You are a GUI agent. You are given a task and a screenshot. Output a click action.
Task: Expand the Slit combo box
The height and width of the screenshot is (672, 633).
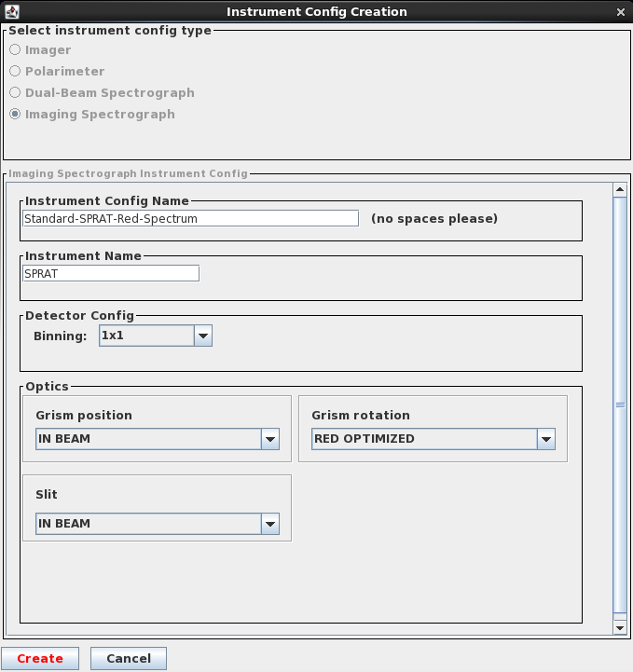pos(158,524)
